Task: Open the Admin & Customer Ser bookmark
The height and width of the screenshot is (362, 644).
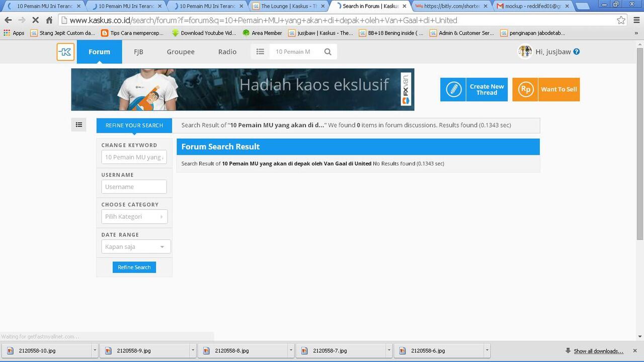Action: [x=462, y=33]
